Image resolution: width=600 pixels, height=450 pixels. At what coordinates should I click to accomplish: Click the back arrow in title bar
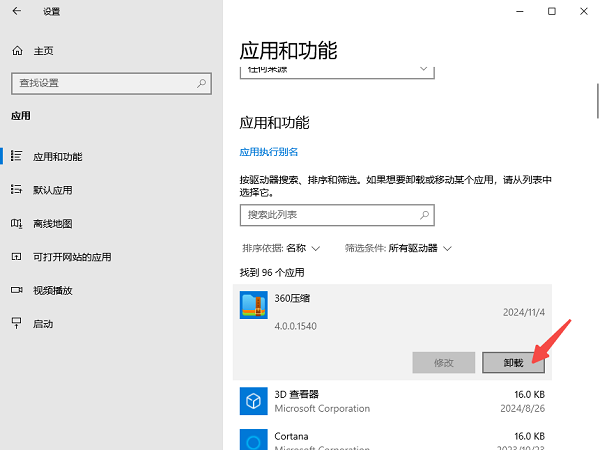click(x=17, y=12)
